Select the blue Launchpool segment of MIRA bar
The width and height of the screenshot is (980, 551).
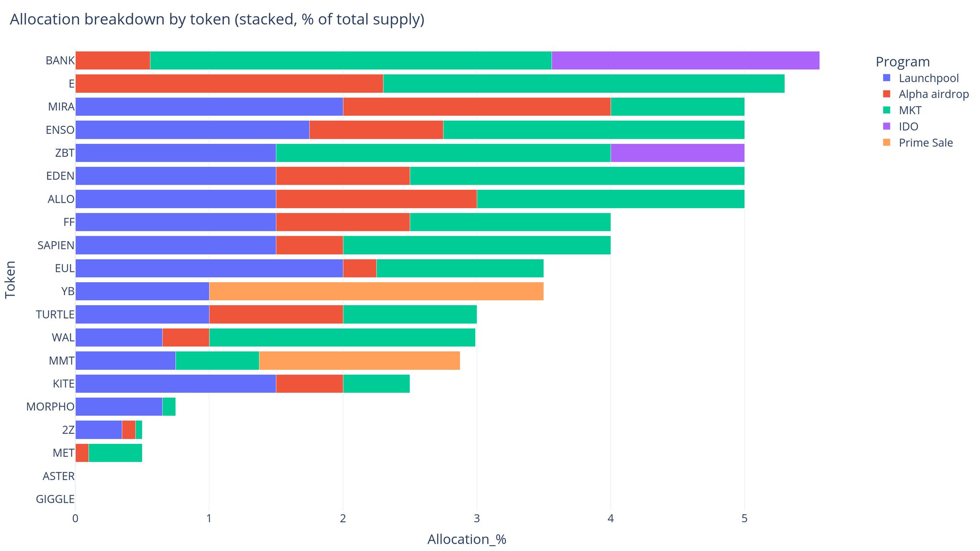click(x=209, y=107)
